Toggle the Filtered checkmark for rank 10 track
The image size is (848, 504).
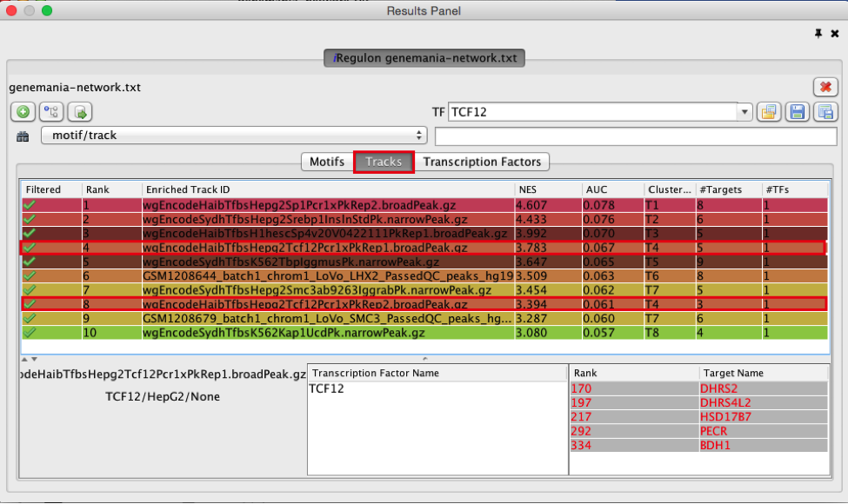point(30,332)
